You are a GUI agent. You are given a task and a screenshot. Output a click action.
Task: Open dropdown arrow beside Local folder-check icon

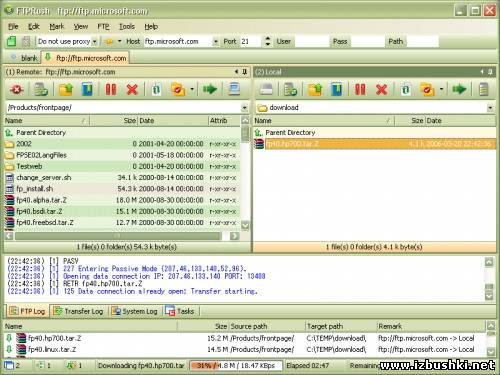[441, 89]
